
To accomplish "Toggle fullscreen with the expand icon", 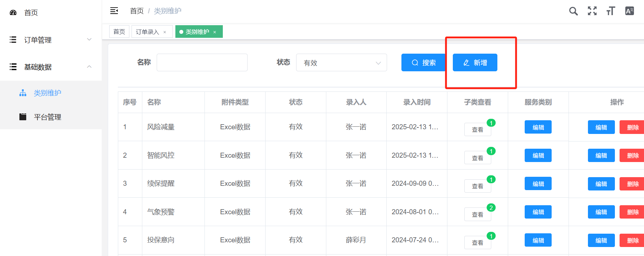I will [592, 11].
